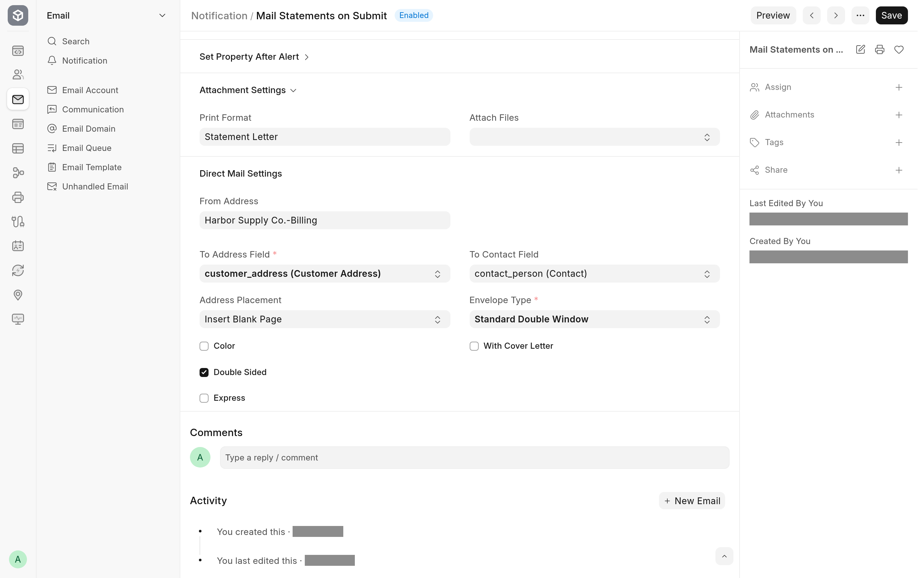Uncheck the Double Sided checkbox
924x578 pixels.
(x=204, y=372)
